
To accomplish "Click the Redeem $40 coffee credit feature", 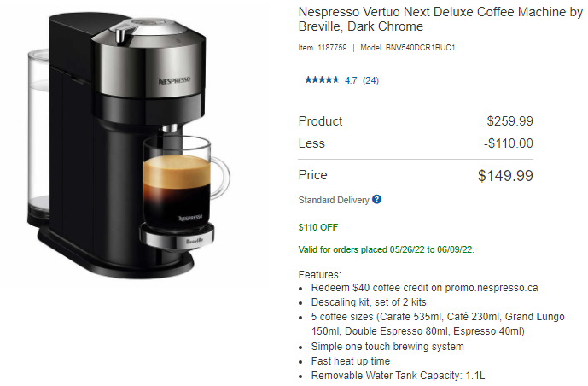I will [x=424, y=288].
